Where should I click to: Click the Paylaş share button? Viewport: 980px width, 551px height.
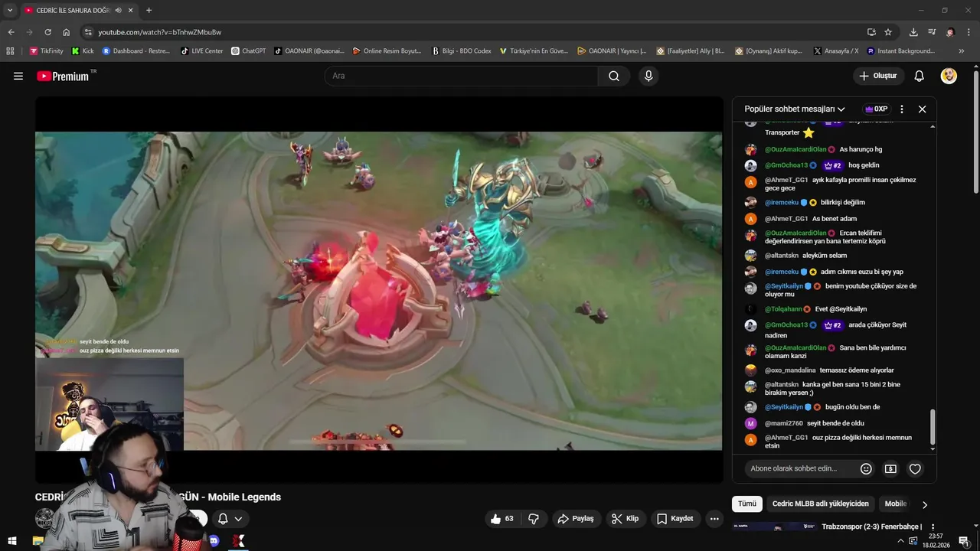tap(576, 519)
